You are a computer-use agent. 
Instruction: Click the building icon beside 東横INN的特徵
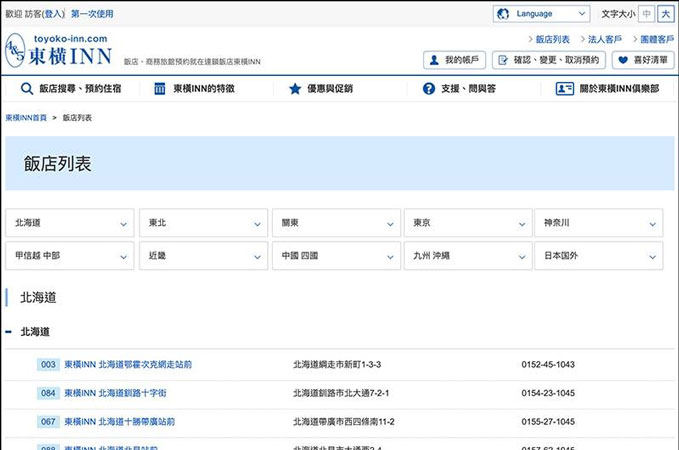point(160,89)
